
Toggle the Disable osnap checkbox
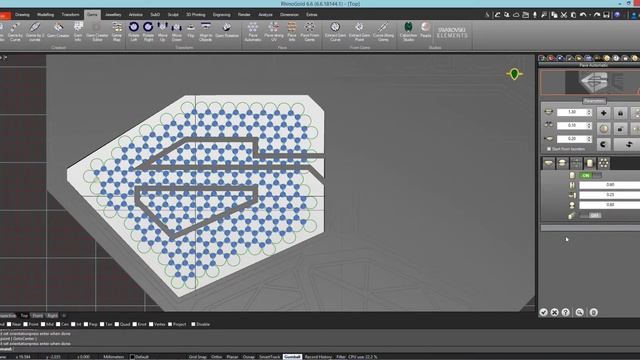193,324
